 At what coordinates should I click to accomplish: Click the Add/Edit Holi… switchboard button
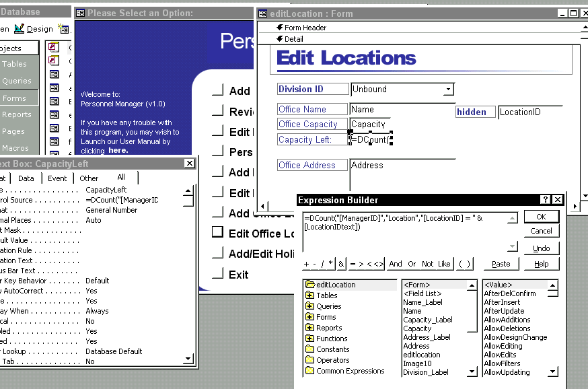tap(218, 254)
